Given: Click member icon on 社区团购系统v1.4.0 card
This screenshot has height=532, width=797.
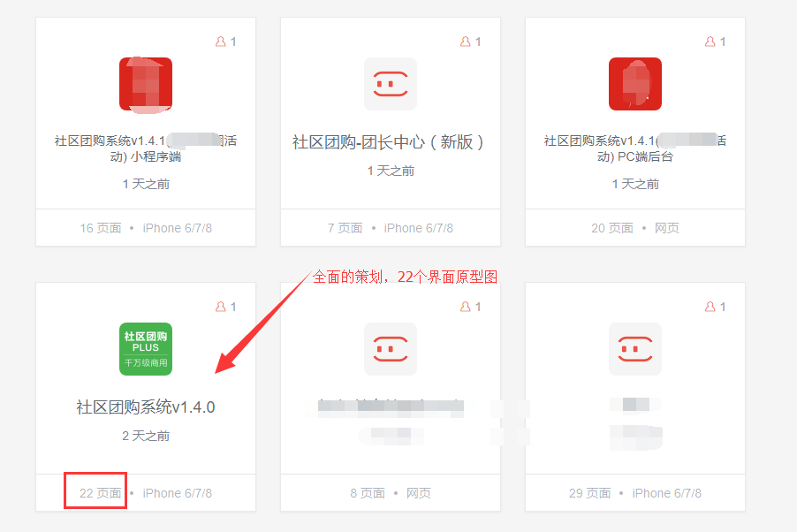Looking at the screenshot, I should pos(221,307).
